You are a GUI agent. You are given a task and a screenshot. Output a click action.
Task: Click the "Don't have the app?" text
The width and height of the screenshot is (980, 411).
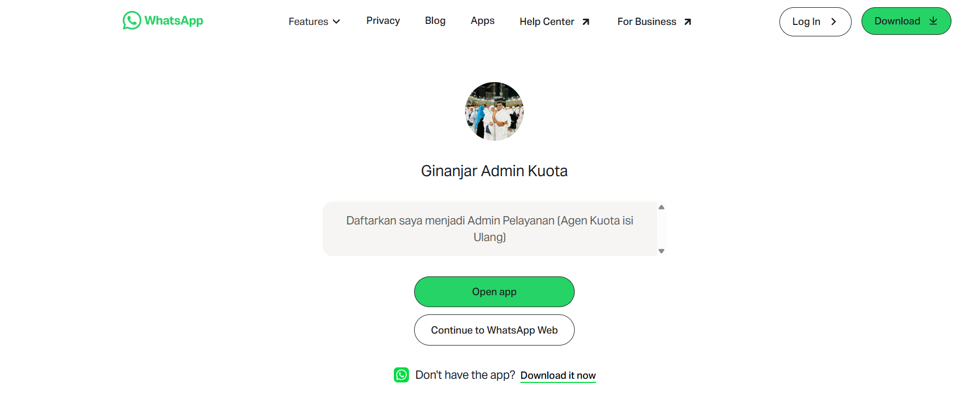pos(465,375)
